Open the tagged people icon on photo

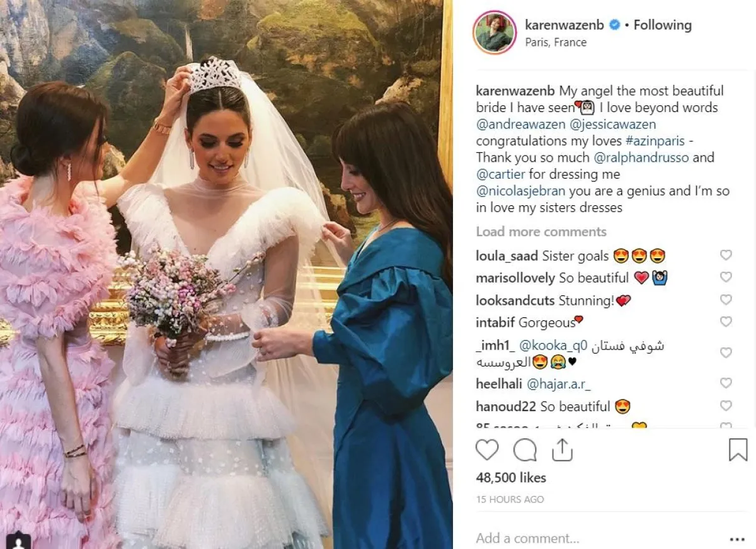coord(18,540)
